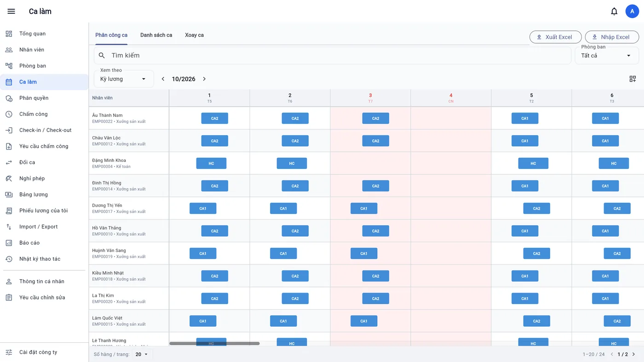Click the grid view options icon
644x362 pixels.
tap(632, 79)
